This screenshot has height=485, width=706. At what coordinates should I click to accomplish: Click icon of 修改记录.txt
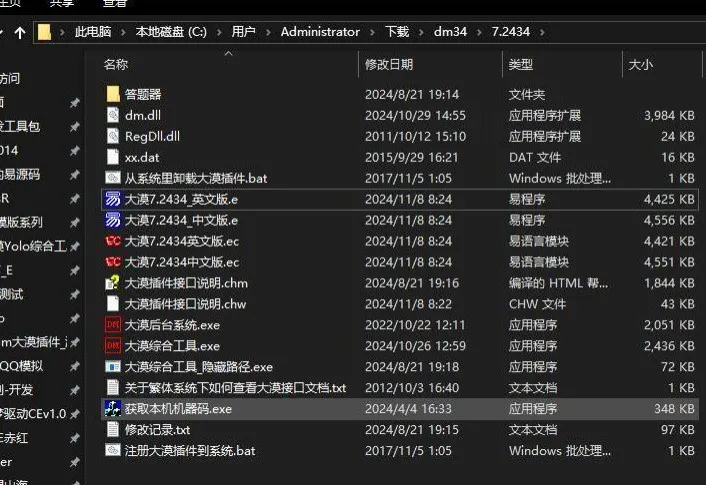[113, 429]
